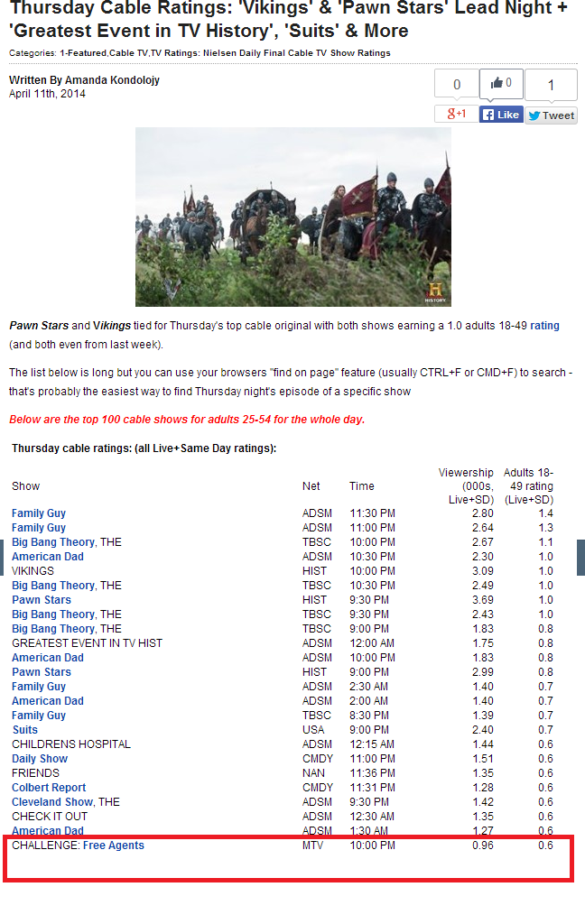This screenshot has height=924, width=585.
Task: Click author name Amanda Kondolojy
Action: tap(112, 80)
